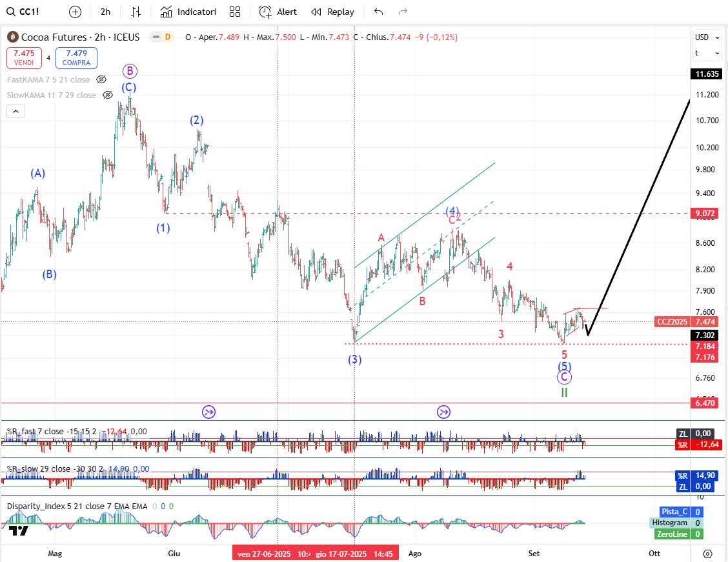This screenshot has width=728, height=562.
Task: Click the Ott label on time axis
Action: (x=654, y=554)
